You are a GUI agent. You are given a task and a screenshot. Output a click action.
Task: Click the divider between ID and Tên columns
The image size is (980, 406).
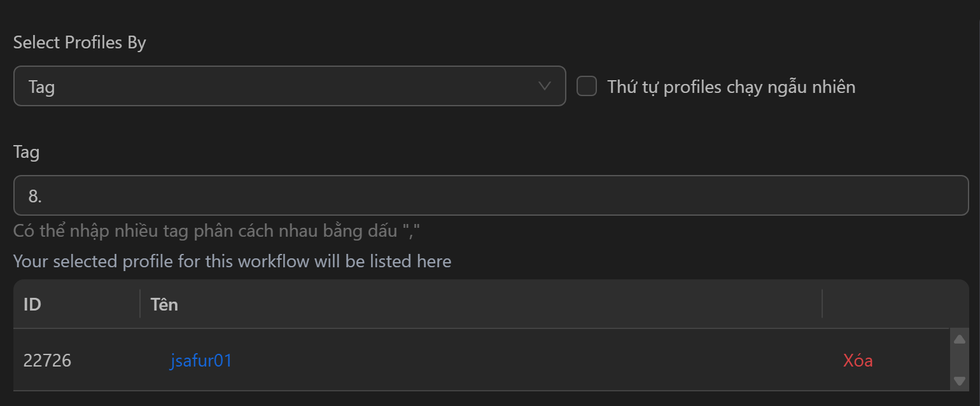click(x=140, y=304)
